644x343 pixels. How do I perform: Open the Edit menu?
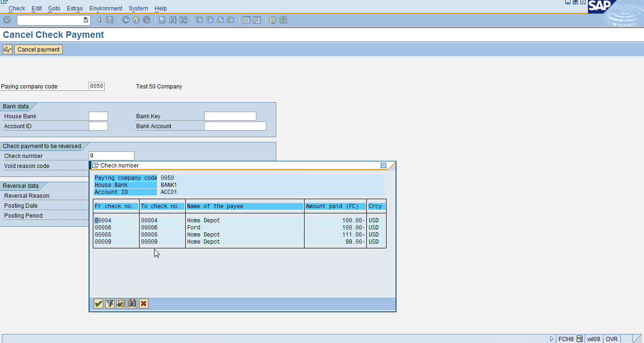(x=36, y=9)
